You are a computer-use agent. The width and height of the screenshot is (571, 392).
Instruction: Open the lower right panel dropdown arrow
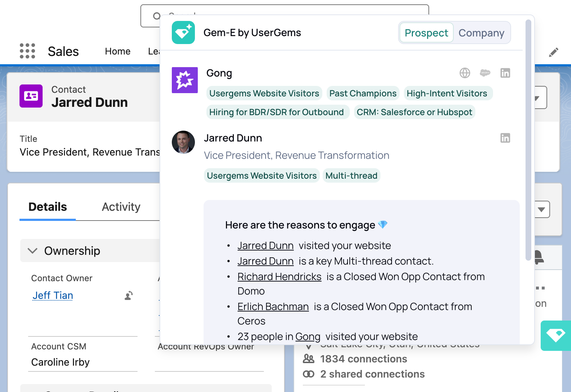[x=541, y=209]
